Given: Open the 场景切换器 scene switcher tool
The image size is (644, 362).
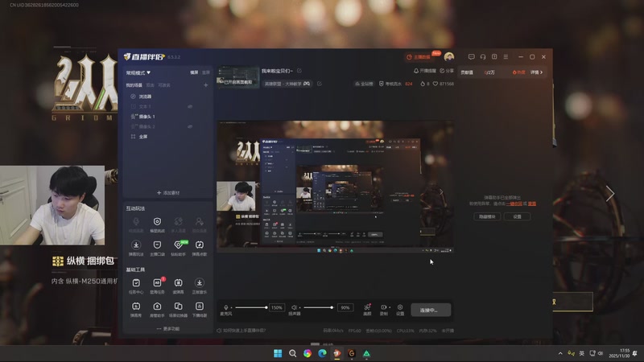Looking at the screenshot, I should (x=178, y=309).
